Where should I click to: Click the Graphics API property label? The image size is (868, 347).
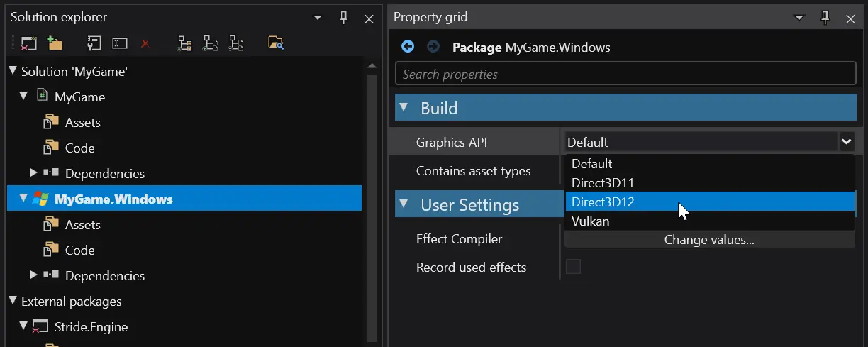452,142
